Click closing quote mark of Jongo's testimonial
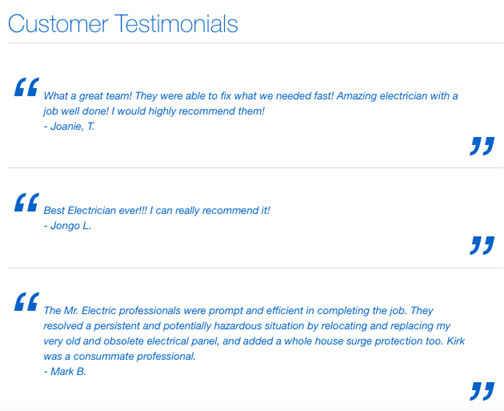 click(482, 245)
